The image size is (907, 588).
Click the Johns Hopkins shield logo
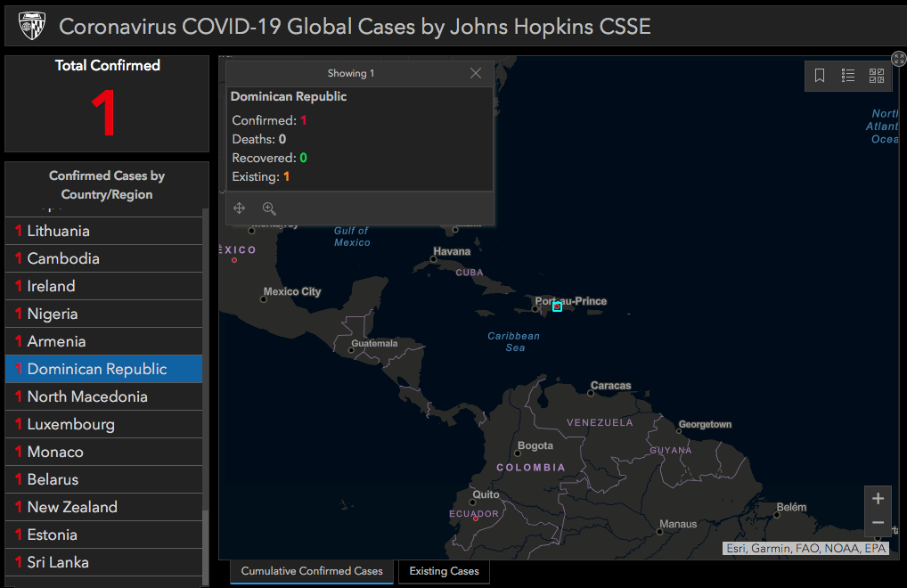[x=31, y=26]
